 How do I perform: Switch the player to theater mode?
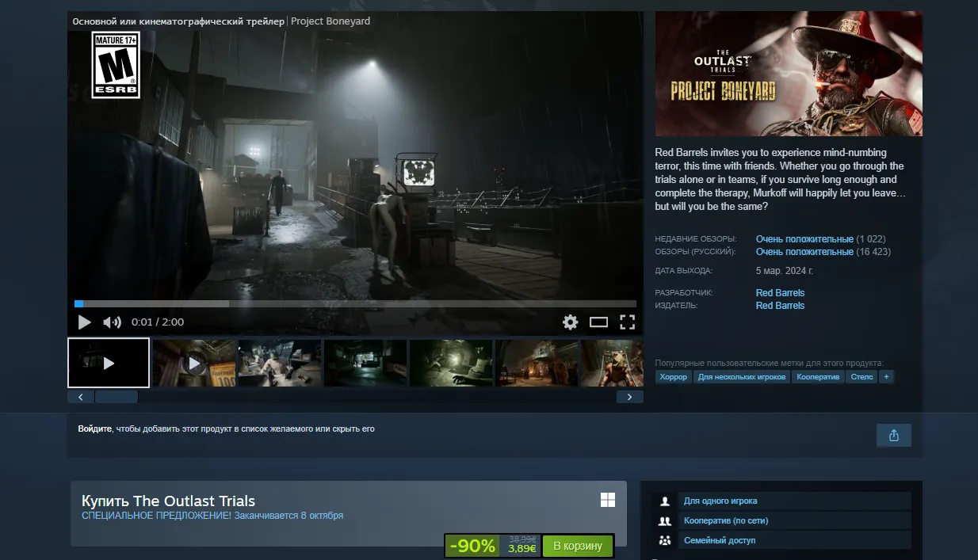598,322
